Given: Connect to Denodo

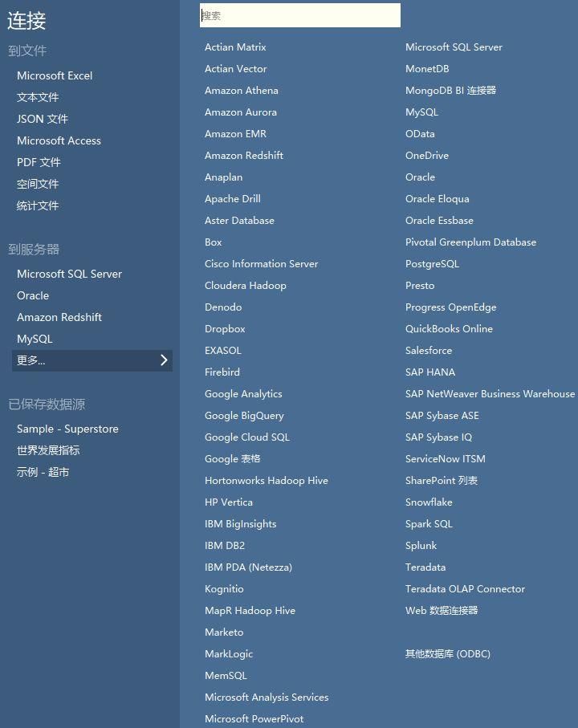Looking at the screenshot, I should click(x=223, y=307).
